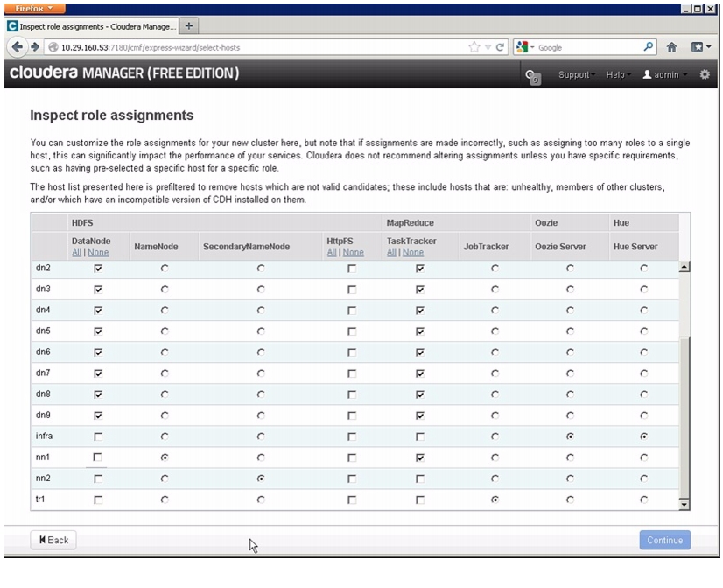Image resolution: width=723 pixels, height=588 pixels.
Task: Focus the Google search field
Action: 588,47
